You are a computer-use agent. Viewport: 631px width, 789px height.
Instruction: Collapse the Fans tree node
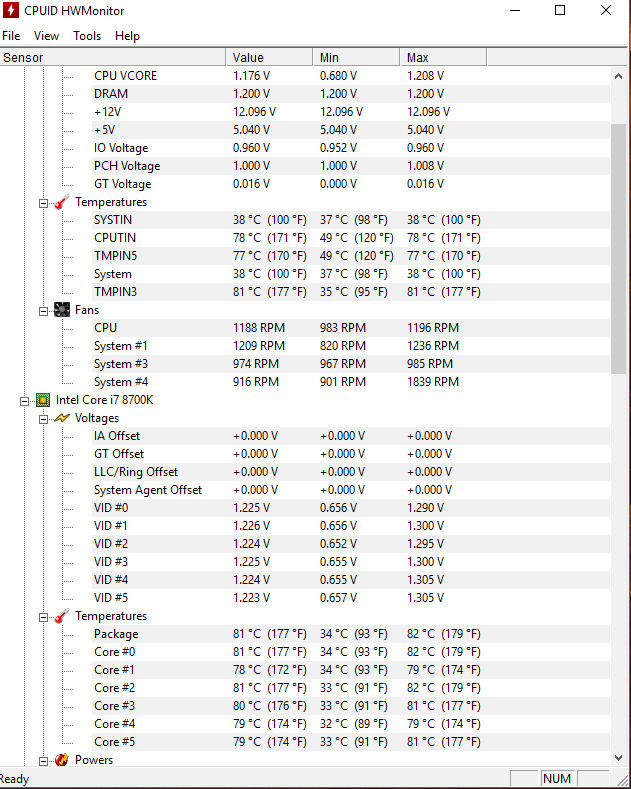(x=44, y=310)
